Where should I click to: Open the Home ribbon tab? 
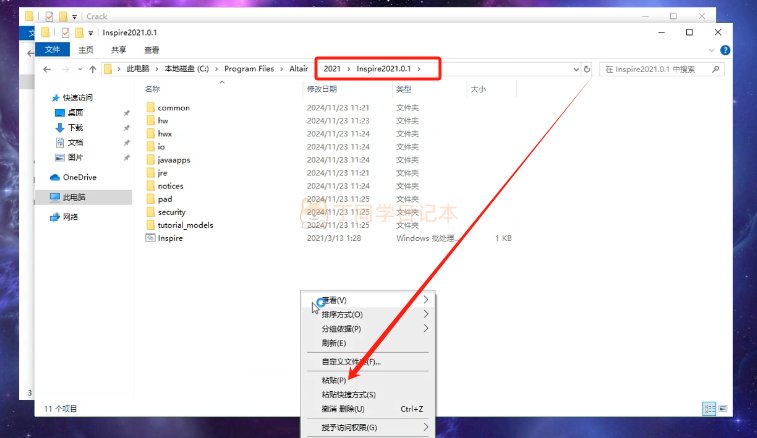coord(86,50)
